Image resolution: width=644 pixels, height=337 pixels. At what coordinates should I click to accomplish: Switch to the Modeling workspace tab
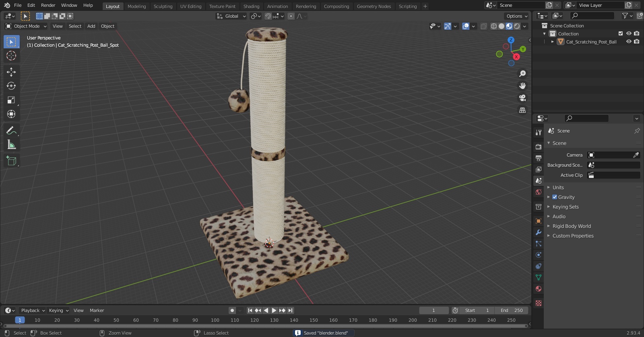(136, 6)
